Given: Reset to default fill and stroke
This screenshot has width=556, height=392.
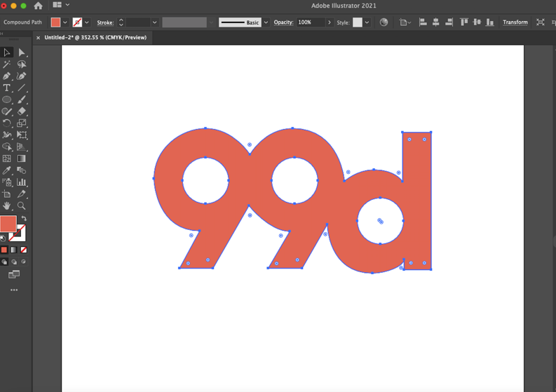Looking at the screenshot, I should [x=3, y=238].
